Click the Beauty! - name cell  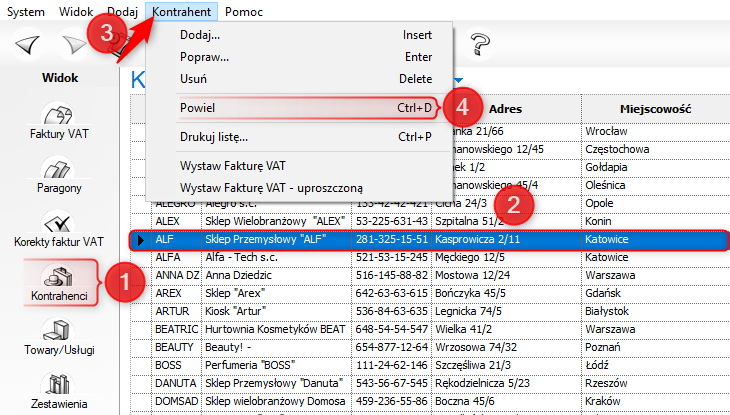(x=276, y=347)
